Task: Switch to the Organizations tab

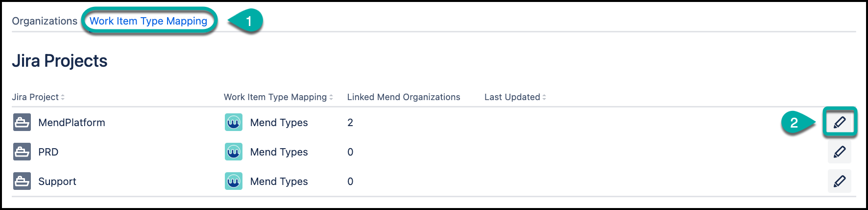Action: click(x=45, y=21)
